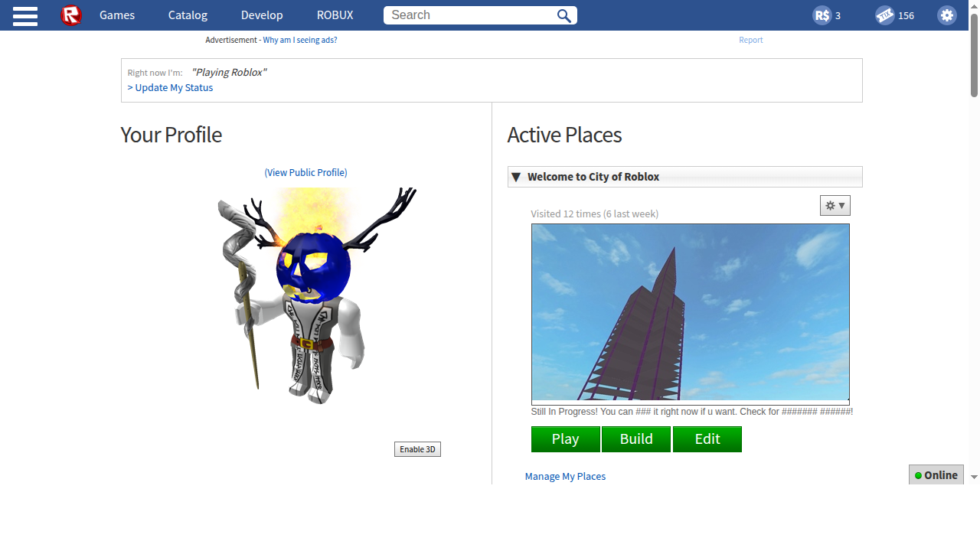Click the Build button
Viewport: 980px width, 551px height.
636,439
